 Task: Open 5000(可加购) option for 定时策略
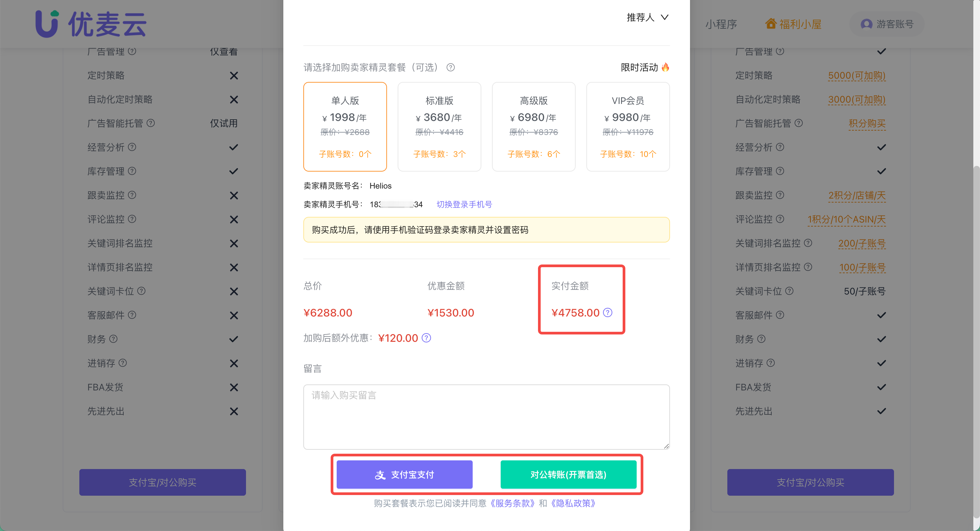pos(857,75)
